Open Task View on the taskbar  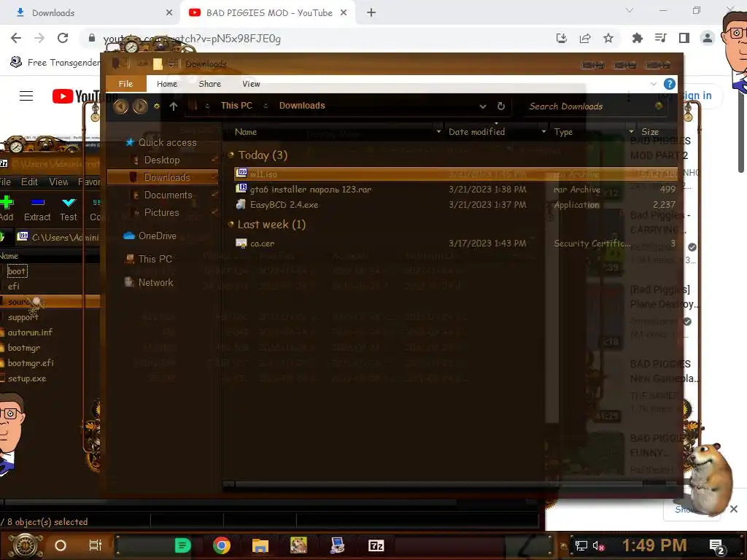[x=96, y=545]
